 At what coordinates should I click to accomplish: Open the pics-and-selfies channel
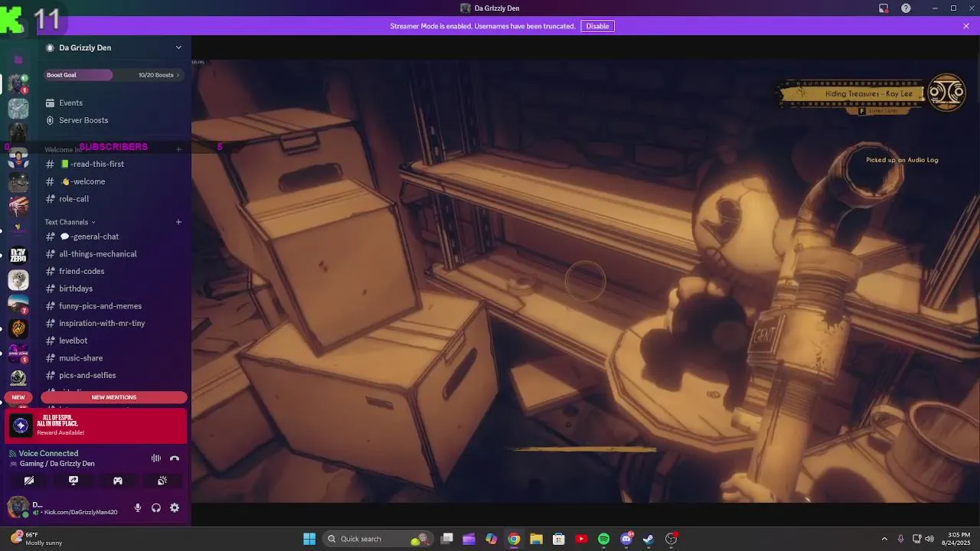(113, 375)
